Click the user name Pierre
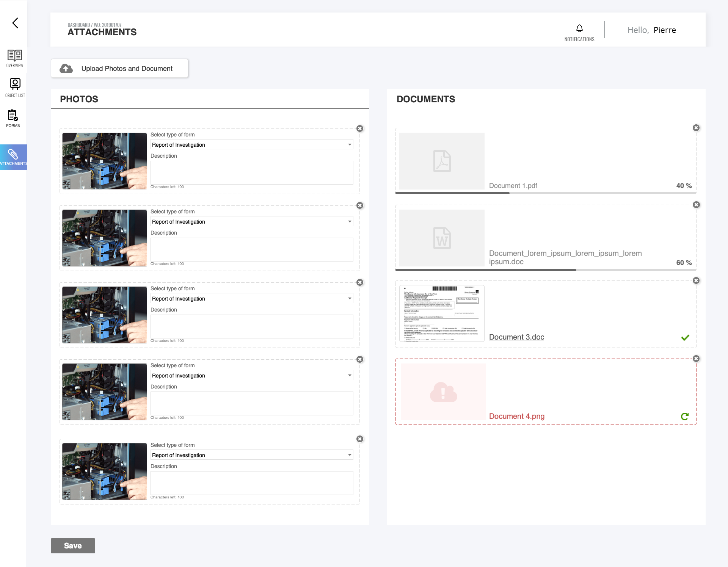The height and width of the screenshot is (567, 728). (x=665, y=30)
